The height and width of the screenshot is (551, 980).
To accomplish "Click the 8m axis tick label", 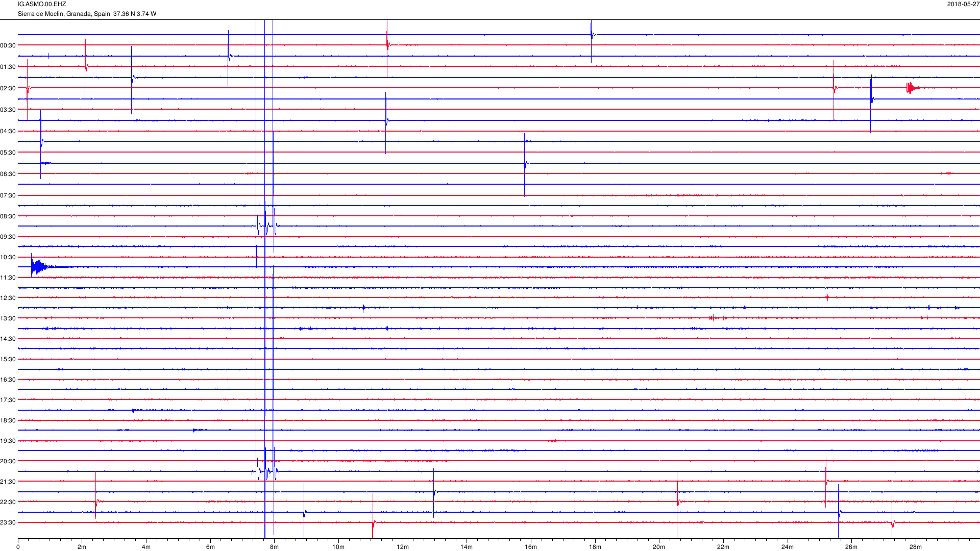I will click(x=274, y=547).
